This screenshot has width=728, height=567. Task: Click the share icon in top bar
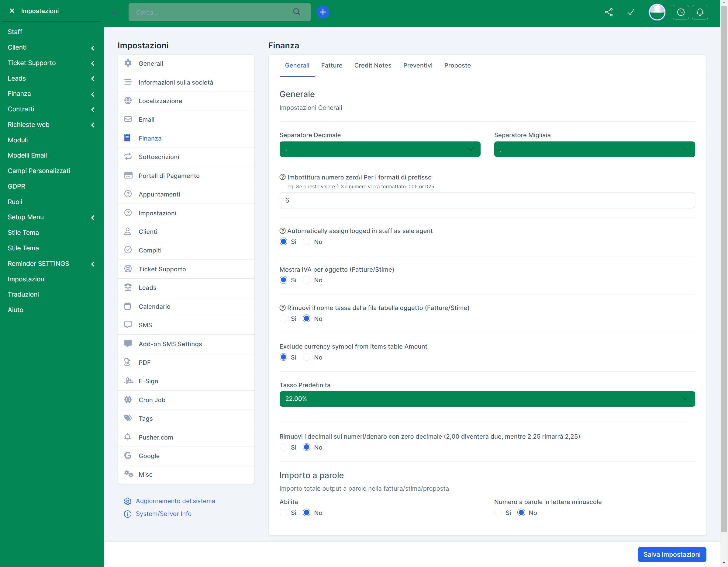[x=609, y=12]
